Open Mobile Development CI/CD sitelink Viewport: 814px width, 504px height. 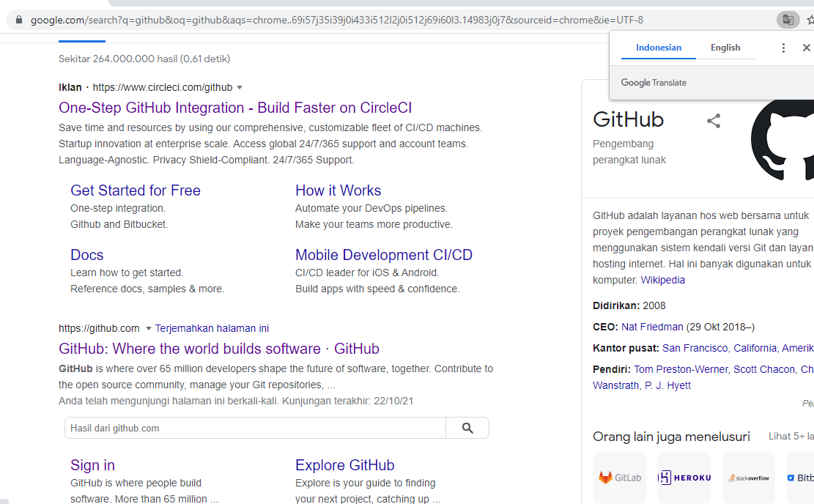point(384,255)
